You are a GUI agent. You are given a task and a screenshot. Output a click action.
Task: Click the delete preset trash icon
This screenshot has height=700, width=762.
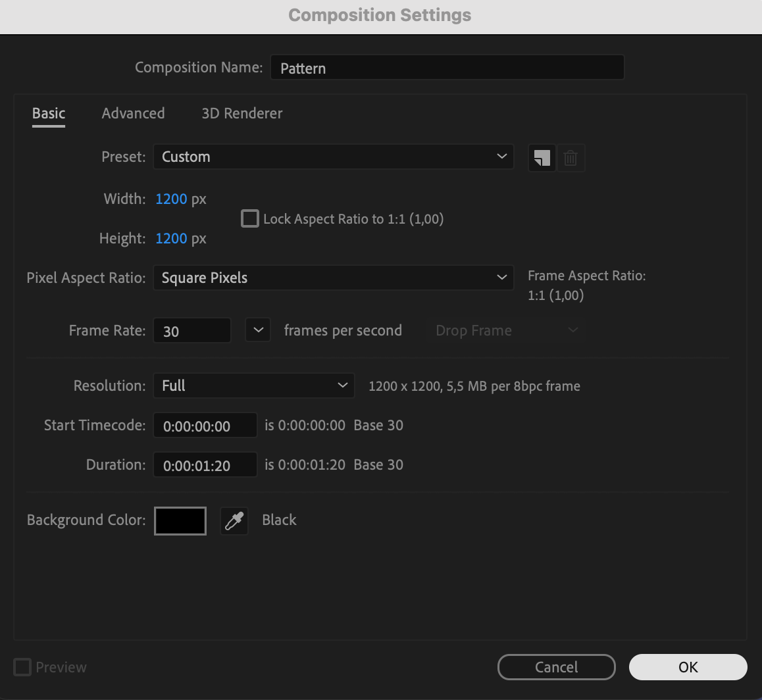point(571,158)
